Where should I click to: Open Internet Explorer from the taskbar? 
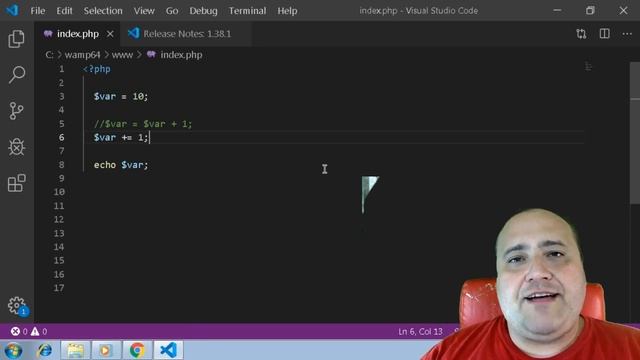pos(44,350)
